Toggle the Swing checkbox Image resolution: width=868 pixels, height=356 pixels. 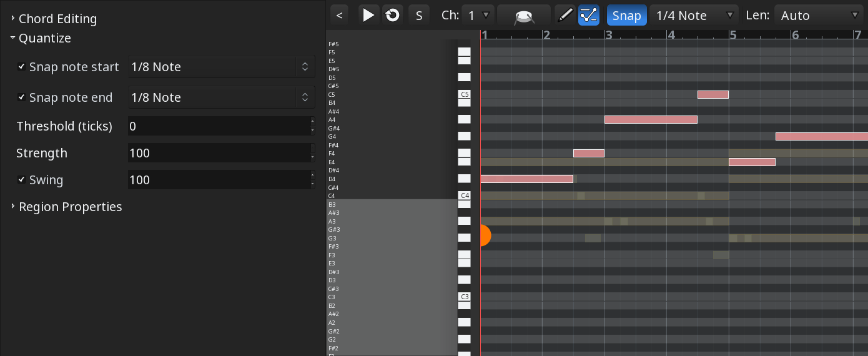click(22, 180)
